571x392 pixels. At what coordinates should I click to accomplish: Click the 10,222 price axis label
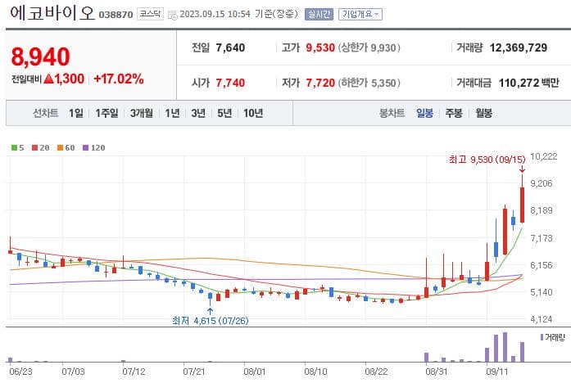point(544,156)
